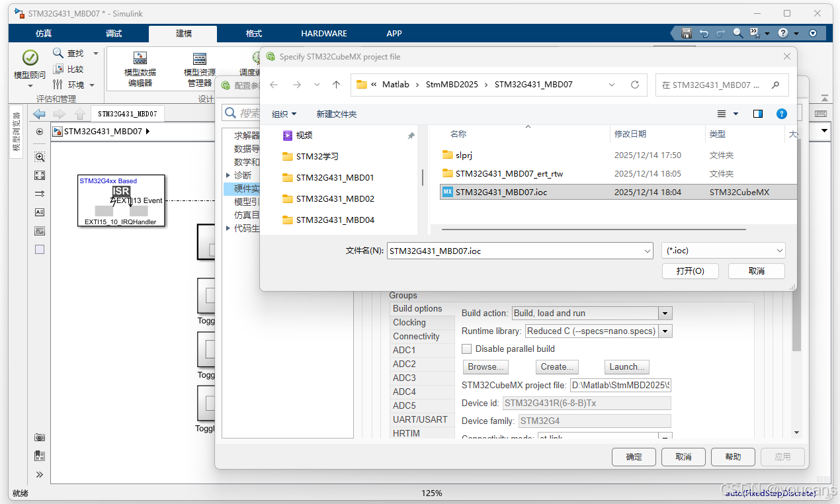This screenshot has width=840, height=504.
Task: Select the UART/USART group item
Action: point(422,420)
